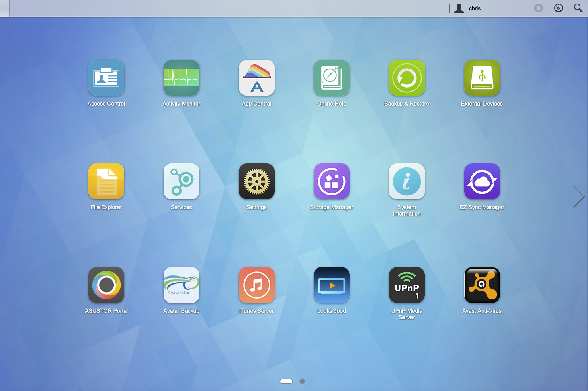Switch to second page indicator dot
This screenshot has height=391, width=588.
pyautogui.click(x=302, y=381)
